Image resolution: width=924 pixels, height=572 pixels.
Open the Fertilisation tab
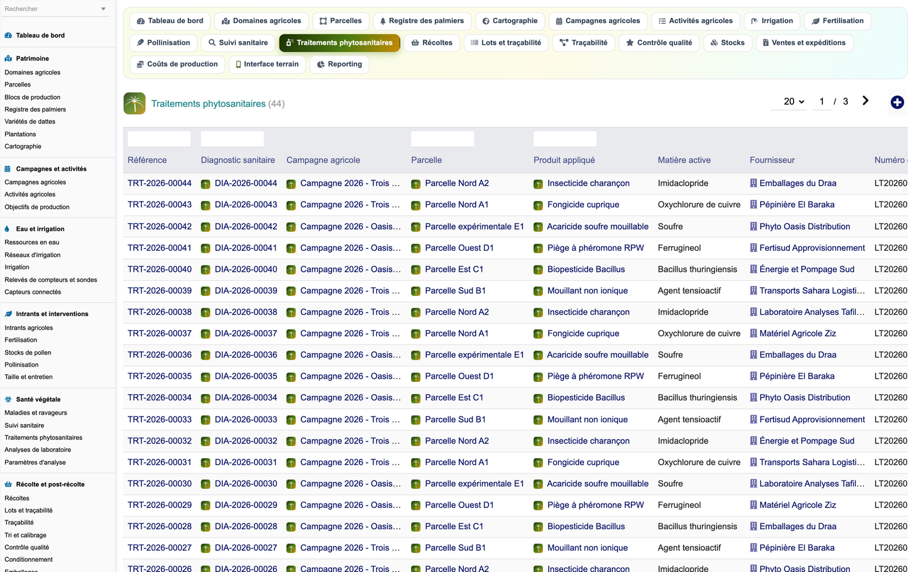tap(837, 21)
